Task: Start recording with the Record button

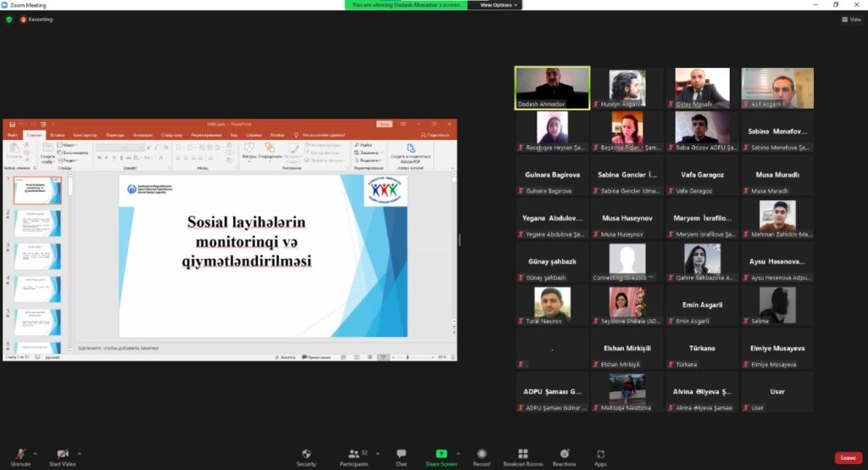Action: point(481,456)
